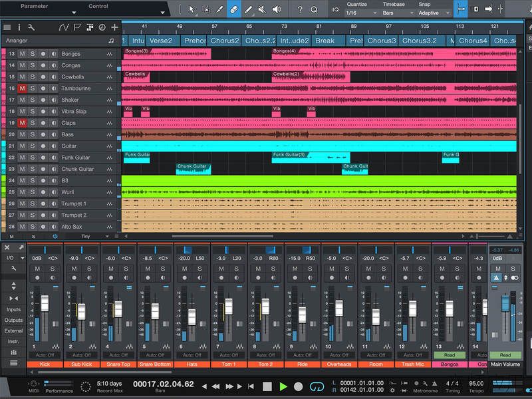Mute the Bass track
This screenshot has width=532, height=399.
pos(22,134)
